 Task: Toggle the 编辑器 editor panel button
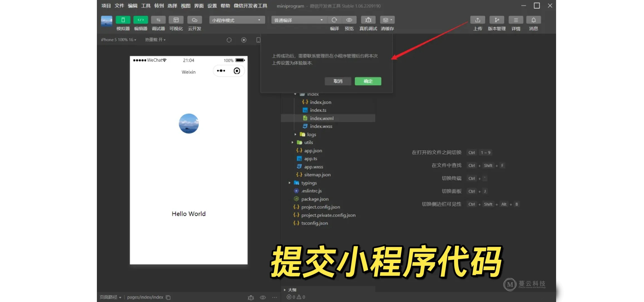(141, 20)
